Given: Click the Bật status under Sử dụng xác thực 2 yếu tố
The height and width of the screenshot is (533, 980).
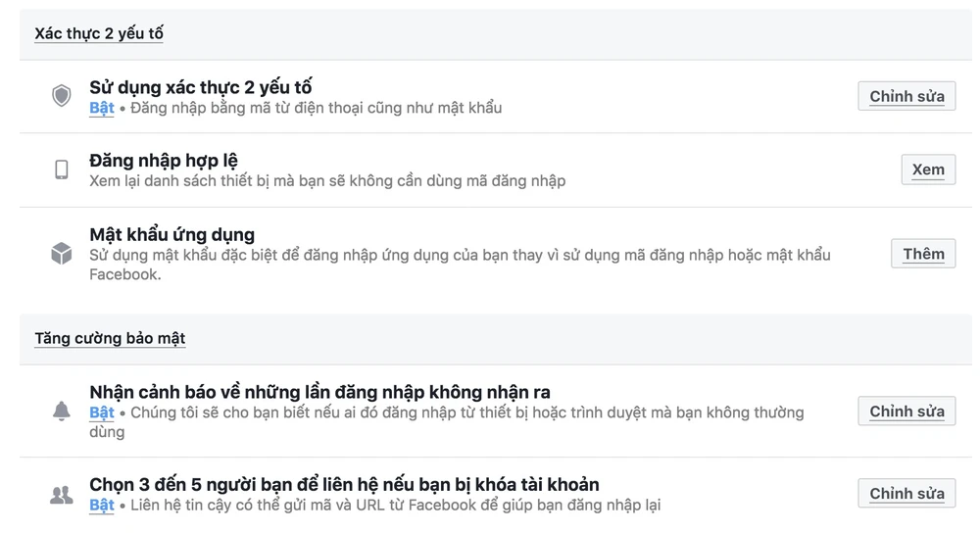Looking at the screenshot, I should click(102, 108).
